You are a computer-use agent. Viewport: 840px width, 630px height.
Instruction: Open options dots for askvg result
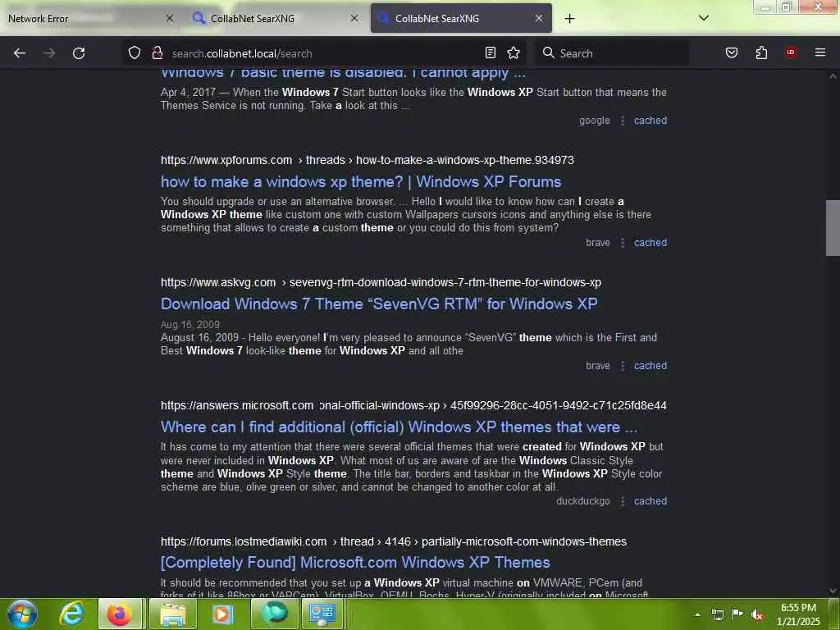pyautogui.click(x=623, y=367)
